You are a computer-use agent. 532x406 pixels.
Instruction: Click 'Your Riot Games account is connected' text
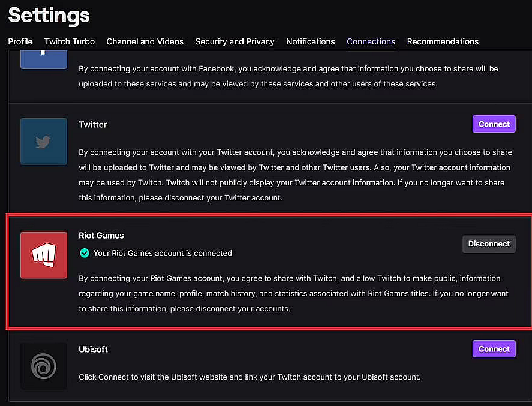coord(163,253)
